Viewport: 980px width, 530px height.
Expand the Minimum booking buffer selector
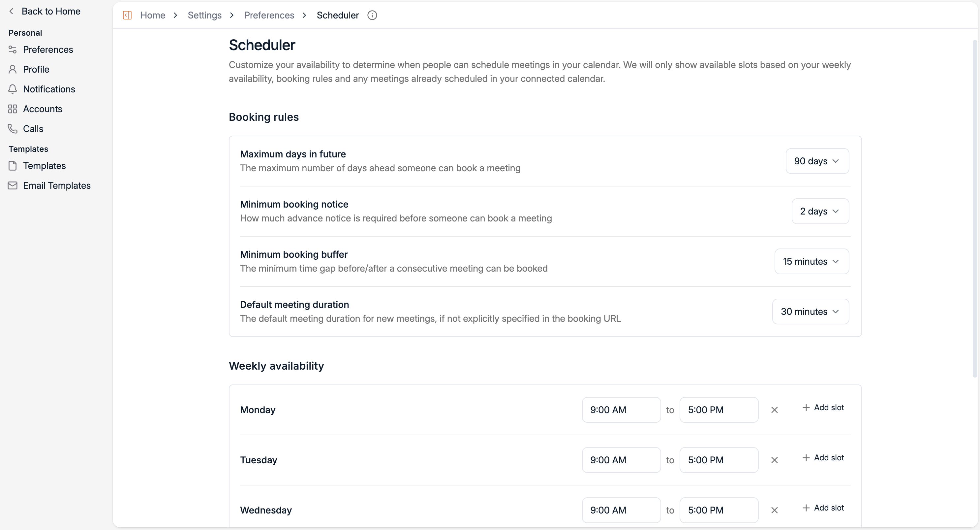[811, 262]
